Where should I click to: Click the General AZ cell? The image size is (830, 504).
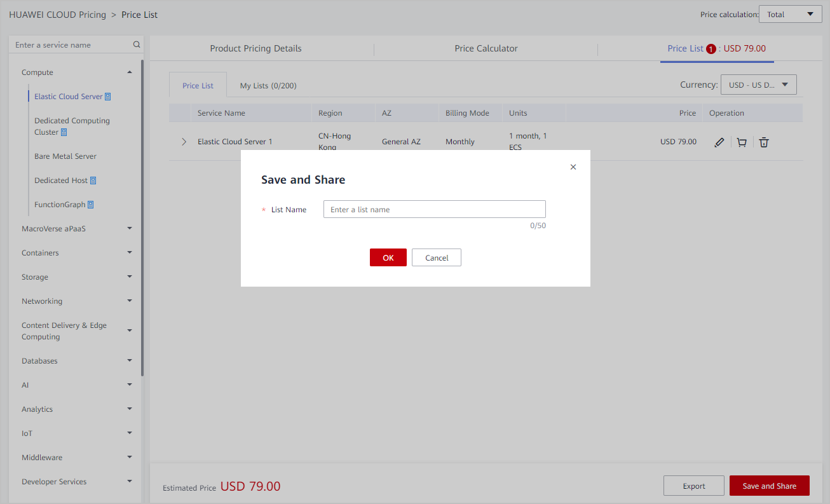click(x=401, y=142)
